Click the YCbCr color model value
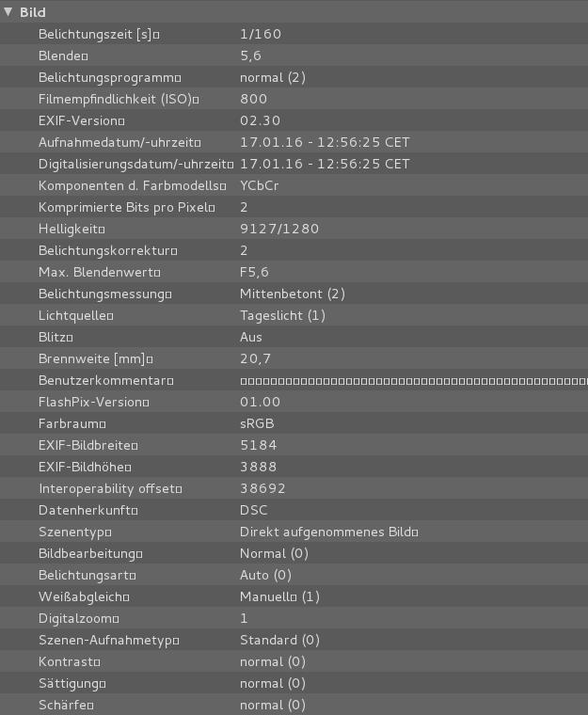Screen dimensions: 588x715 point(260,185)
